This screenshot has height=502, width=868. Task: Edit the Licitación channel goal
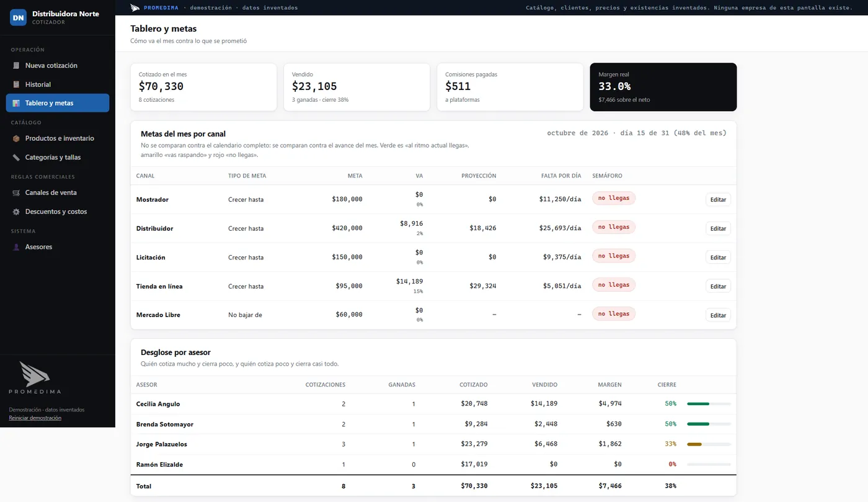click(x=718, y=258)
